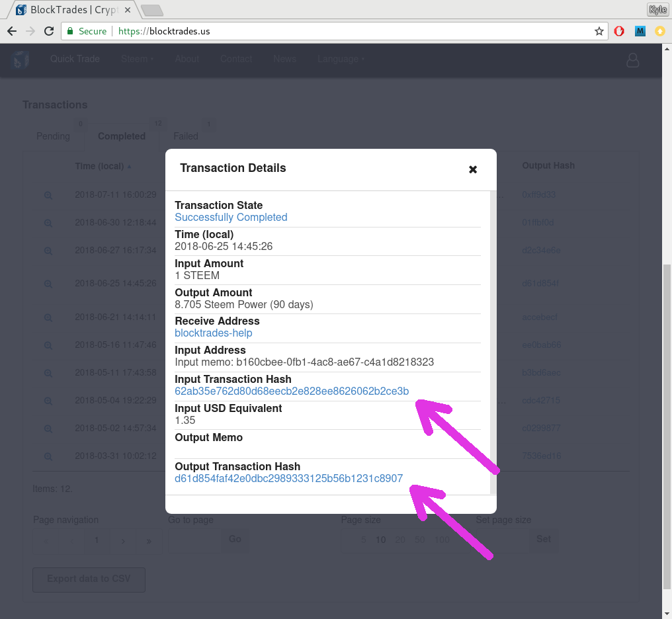Set page size to 50
672x619 pixels.
(x=419, y=540)
